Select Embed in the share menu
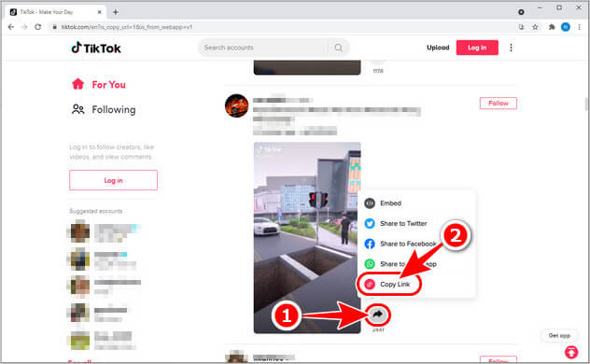Screen dimensions: 590x364 tap(390, 203)
